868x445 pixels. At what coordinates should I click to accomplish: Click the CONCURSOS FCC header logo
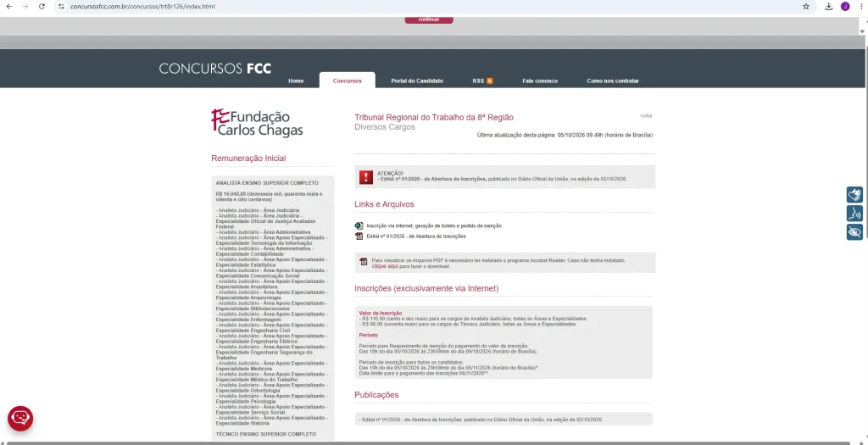pyautogui.click(x=215, y=69)
